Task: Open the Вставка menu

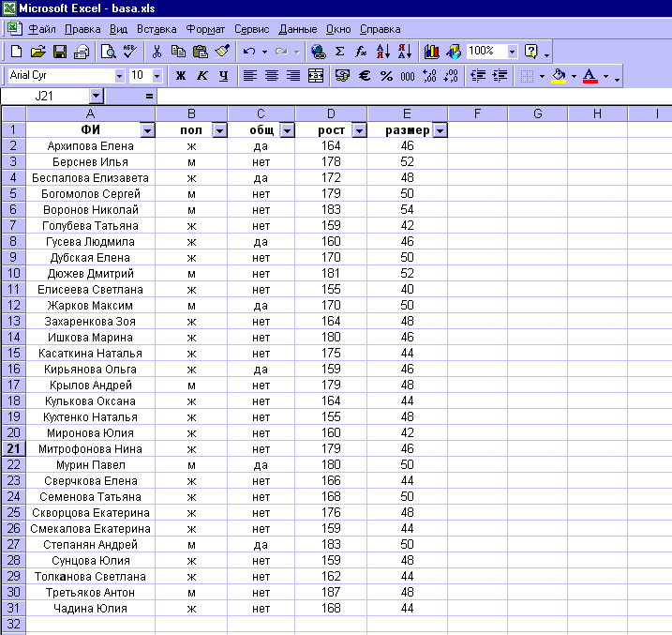Action: [x=157, y=29]
